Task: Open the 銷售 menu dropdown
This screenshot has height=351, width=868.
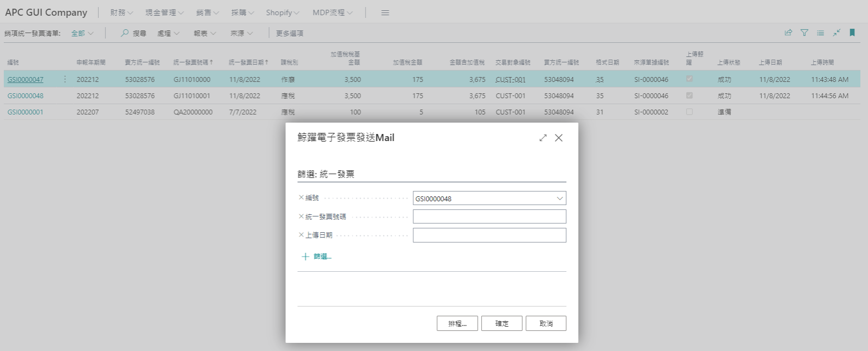Action: tap(208, 12)
